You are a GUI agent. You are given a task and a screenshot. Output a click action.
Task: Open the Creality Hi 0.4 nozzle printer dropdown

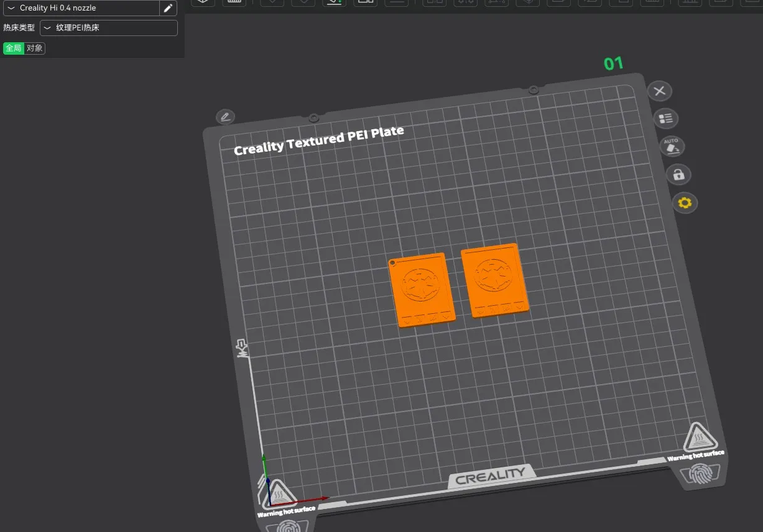(81, 8)
